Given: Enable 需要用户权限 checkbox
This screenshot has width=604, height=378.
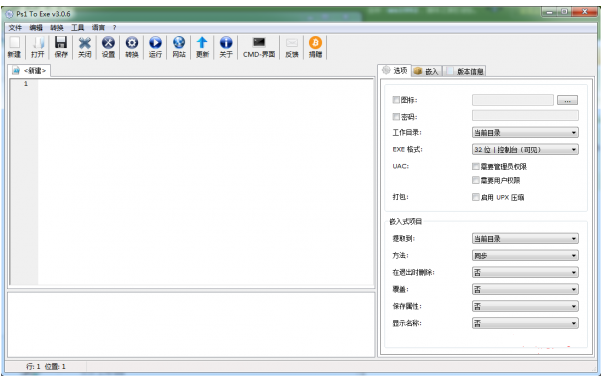Looking at the screenshot, I should (476, 180).
